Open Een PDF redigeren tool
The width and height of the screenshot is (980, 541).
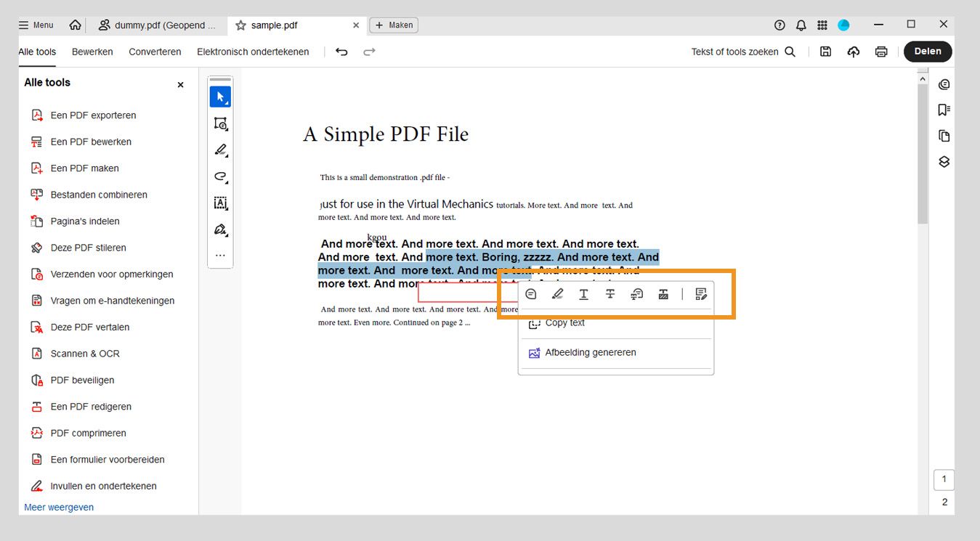tap(90, 407)
